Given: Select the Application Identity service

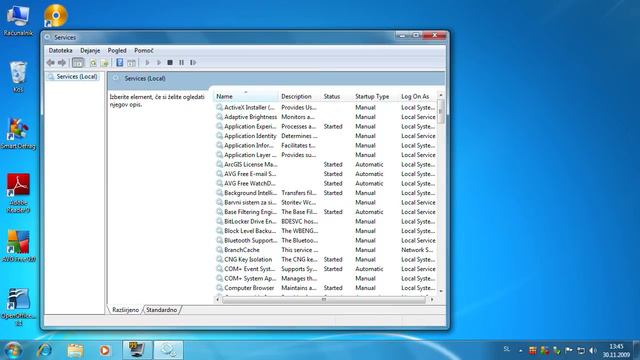Looking at the screenshot, I should pyautogui.click(x=325, y=136).
